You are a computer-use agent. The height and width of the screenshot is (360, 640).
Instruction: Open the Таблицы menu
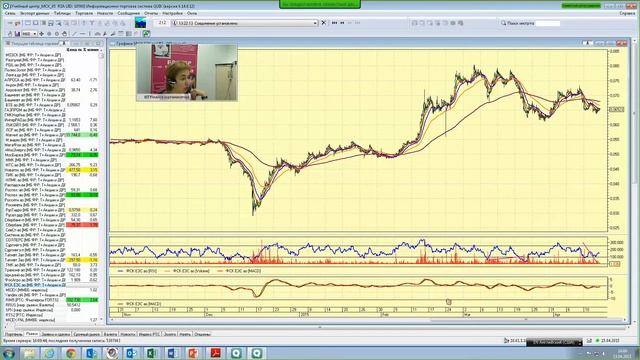point(62,13)
